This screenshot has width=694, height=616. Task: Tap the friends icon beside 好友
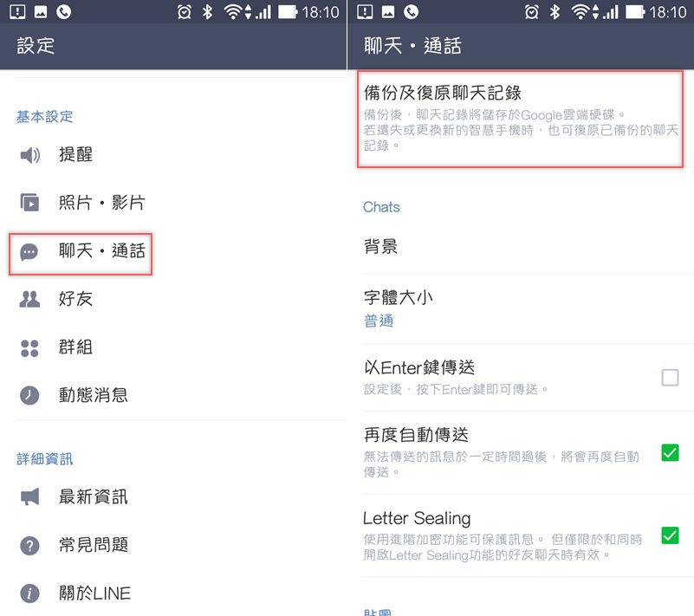click(x=29, y=300)
